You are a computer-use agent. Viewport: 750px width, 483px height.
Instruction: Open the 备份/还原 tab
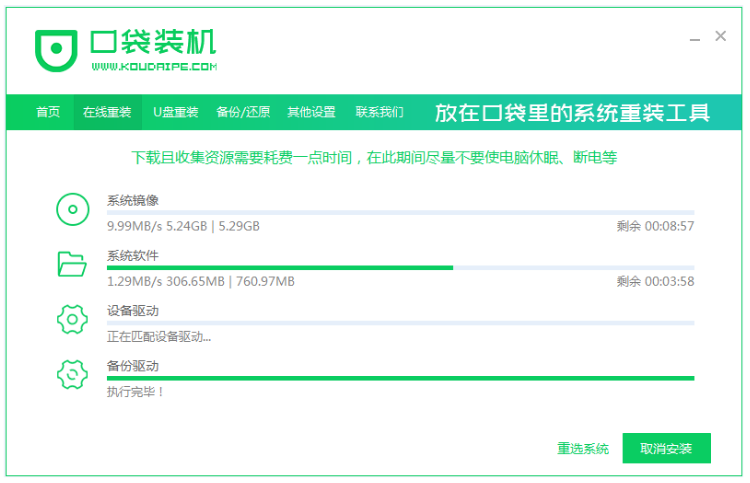[243, 112]
